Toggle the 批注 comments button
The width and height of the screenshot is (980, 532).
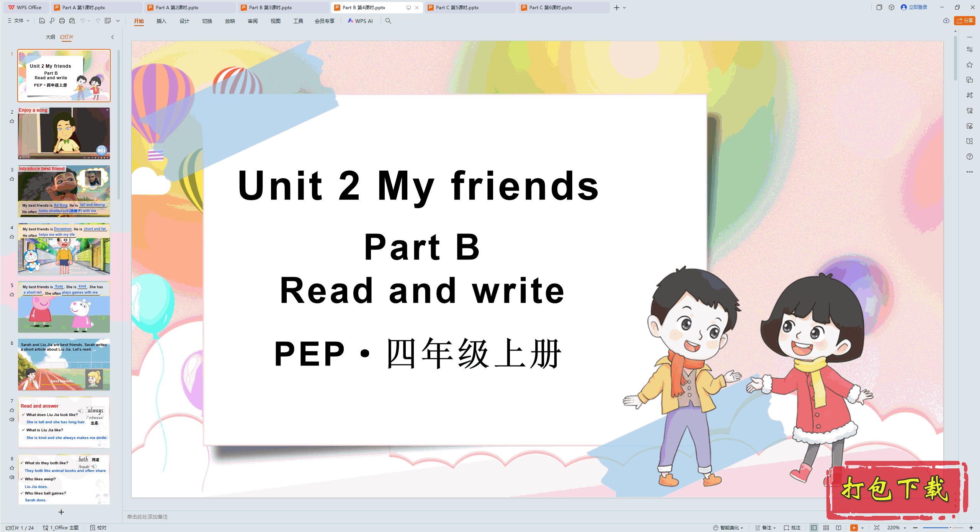click(792, 528)
